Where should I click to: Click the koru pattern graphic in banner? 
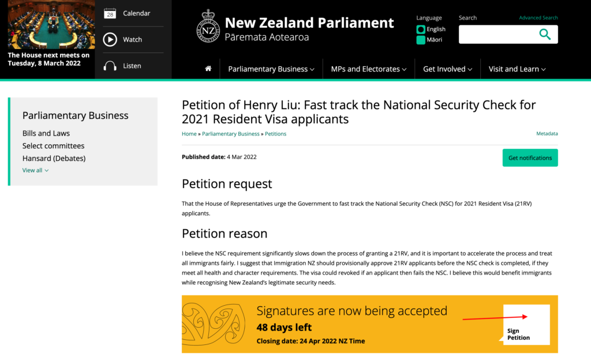click(x=214, y=324)
